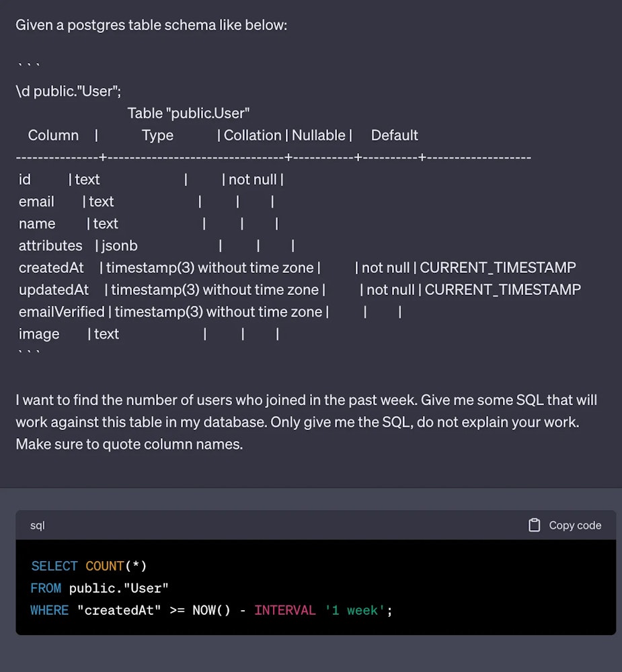This screenshot has height=672, width=622.
Task: Select the text "Given a postgres table schema like below:"
Action: coord(151,26)
